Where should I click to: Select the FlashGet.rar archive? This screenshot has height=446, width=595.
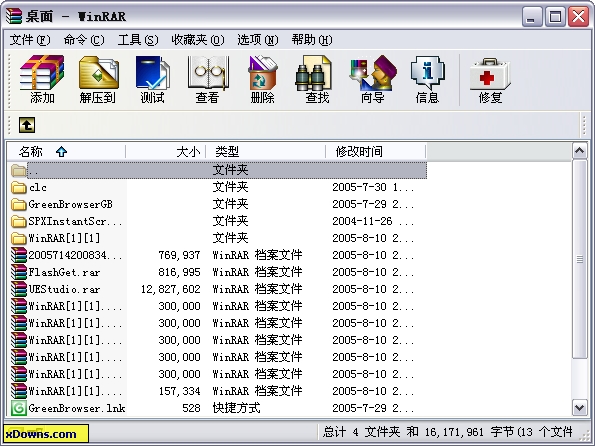[64, 272]
